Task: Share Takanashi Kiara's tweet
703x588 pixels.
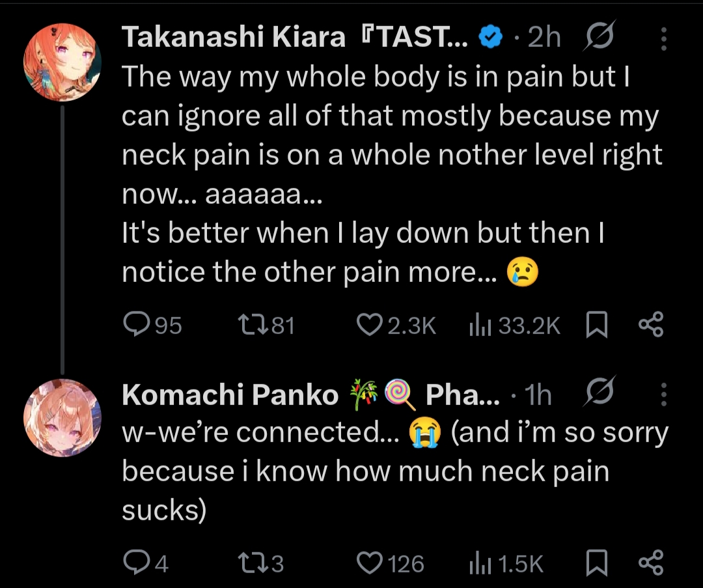Action: [650, 324]
